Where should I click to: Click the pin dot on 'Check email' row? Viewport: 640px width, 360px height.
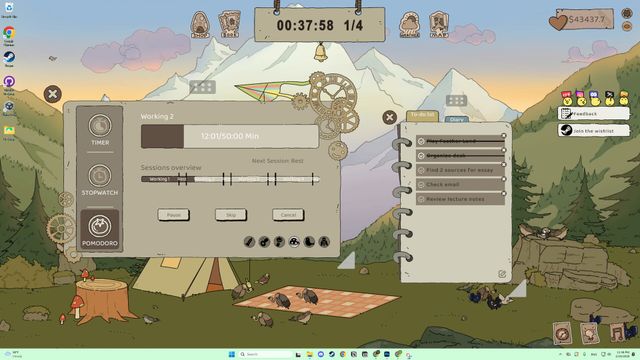tap(504, 179)
